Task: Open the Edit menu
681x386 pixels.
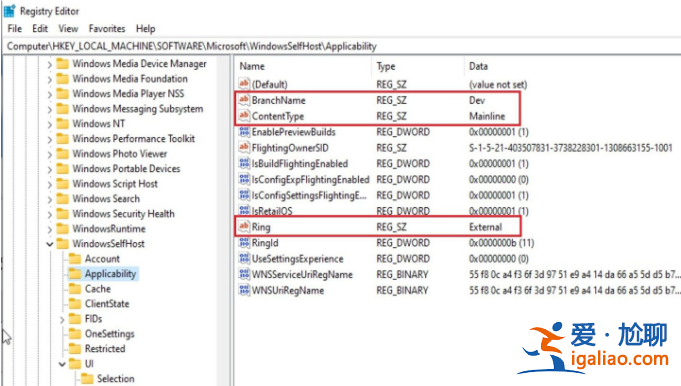Action: click(40, 29)
